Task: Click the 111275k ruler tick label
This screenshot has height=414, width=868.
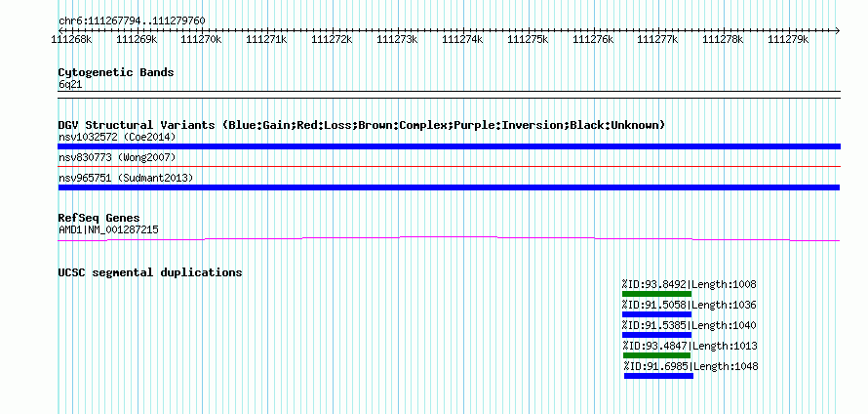Action: coord(528,39)
